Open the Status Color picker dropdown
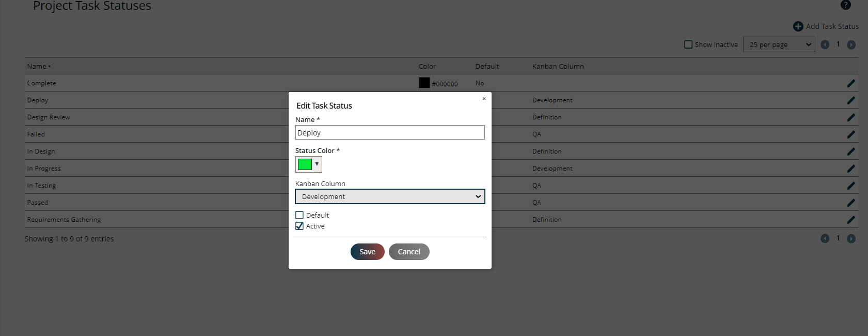Screen dimensions: 868x336 click(x=309, y=164)
